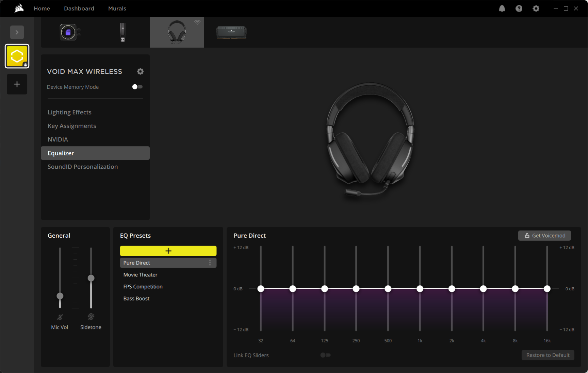Select the Equalizer section

point(95,153)
